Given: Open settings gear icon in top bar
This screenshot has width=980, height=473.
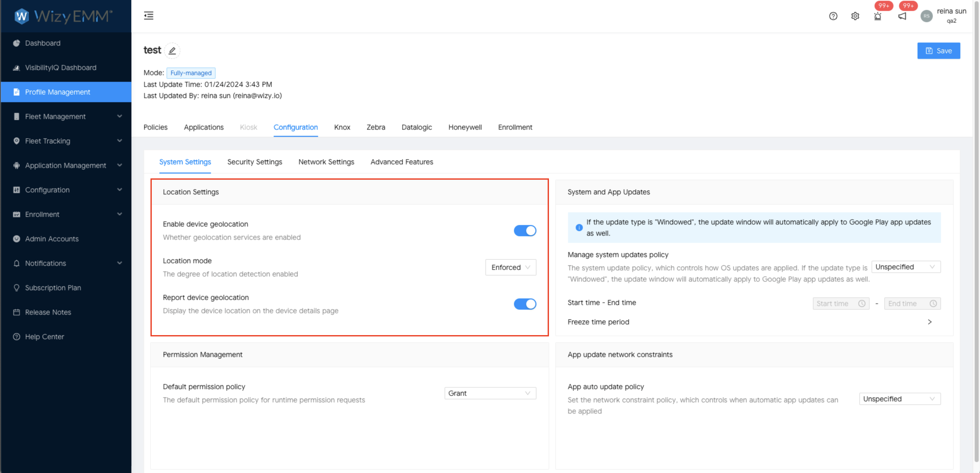Looking at the screenshot, I should pyautogui.click(x=855, y=16).
